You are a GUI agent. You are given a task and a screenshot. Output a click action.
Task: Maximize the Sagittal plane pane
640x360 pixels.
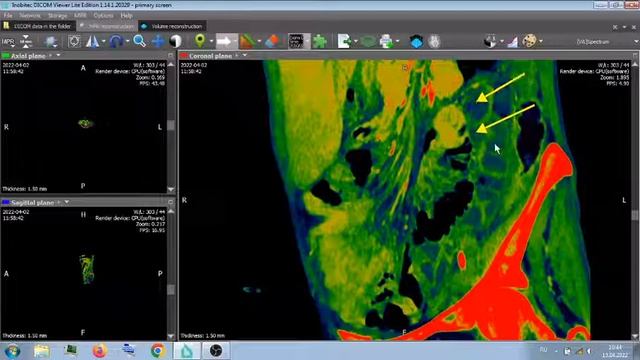(171, 202)
